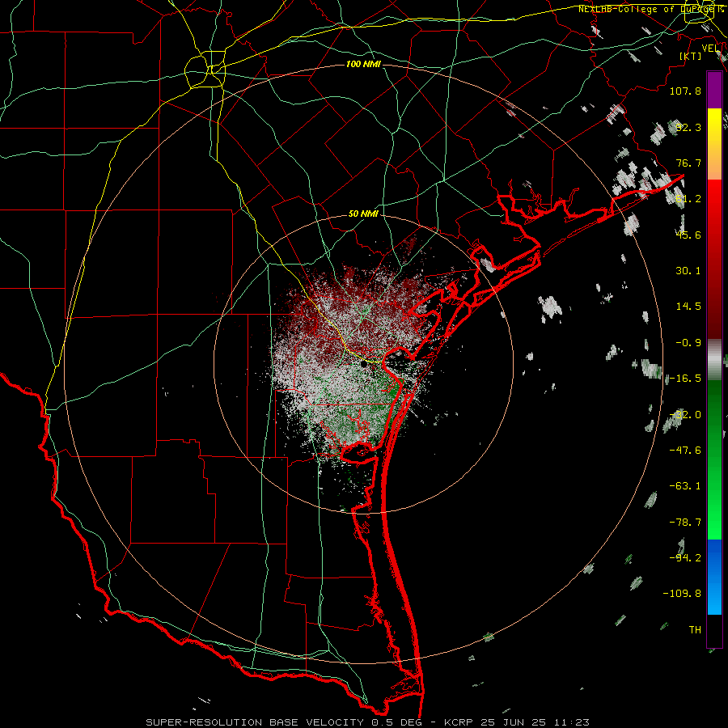Click the 14.5 velocity scale value
The width and height of the screenshot is (728, 728).
688,307
